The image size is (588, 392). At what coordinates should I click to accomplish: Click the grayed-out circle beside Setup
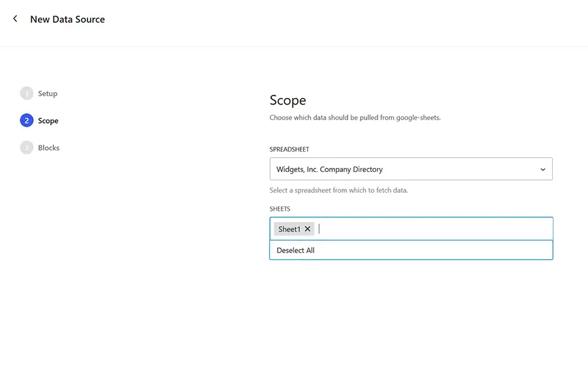pos(27,93)
